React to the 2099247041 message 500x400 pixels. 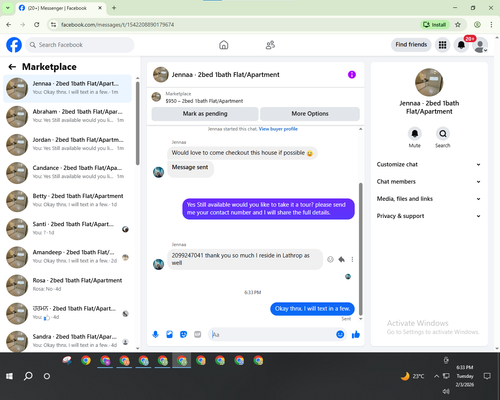(330, 259)
